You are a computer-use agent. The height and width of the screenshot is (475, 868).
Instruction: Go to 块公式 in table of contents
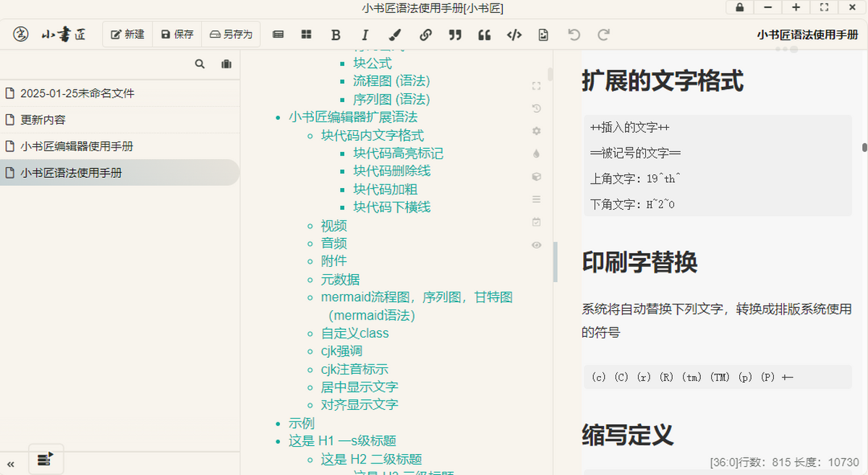point(373,63)
